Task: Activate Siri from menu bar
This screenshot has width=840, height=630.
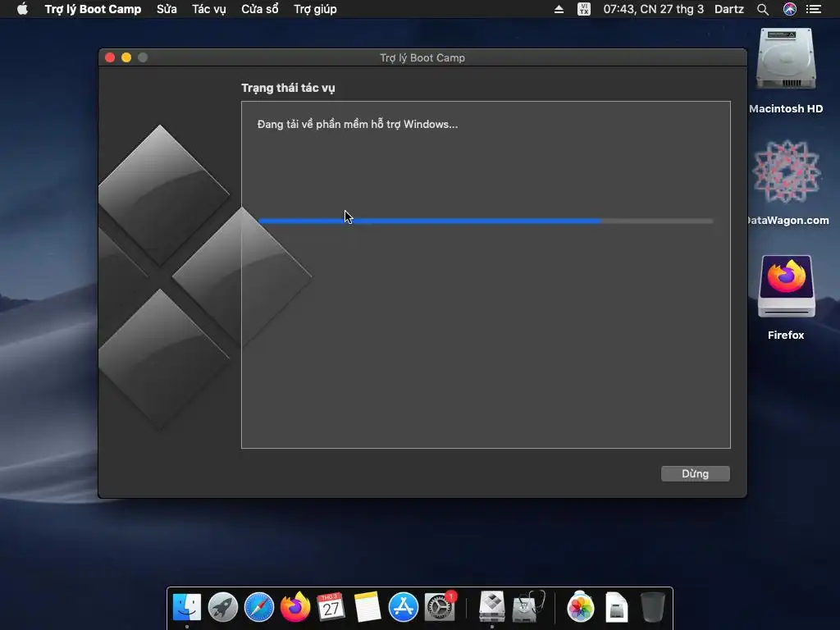Action: click(790, 9)
